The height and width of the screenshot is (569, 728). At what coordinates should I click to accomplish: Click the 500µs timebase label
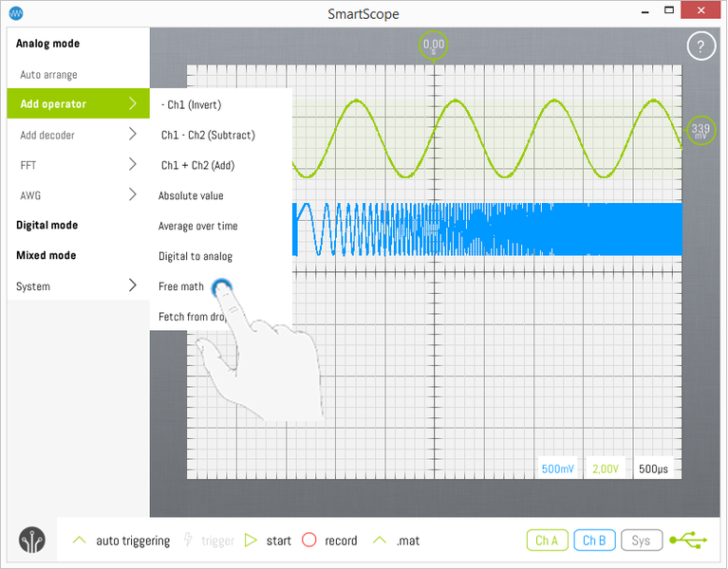[654, 469]
